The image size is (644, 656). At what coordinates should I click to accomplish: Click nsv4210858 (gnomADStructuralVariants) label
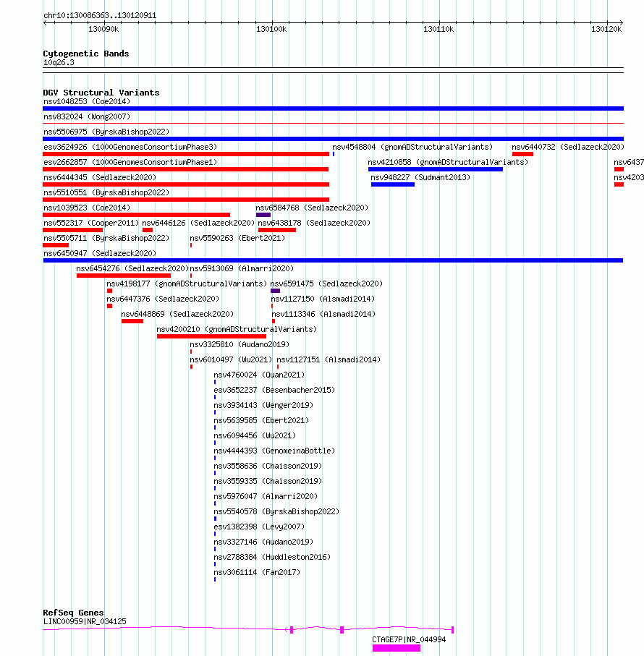(x=448, y=162)
